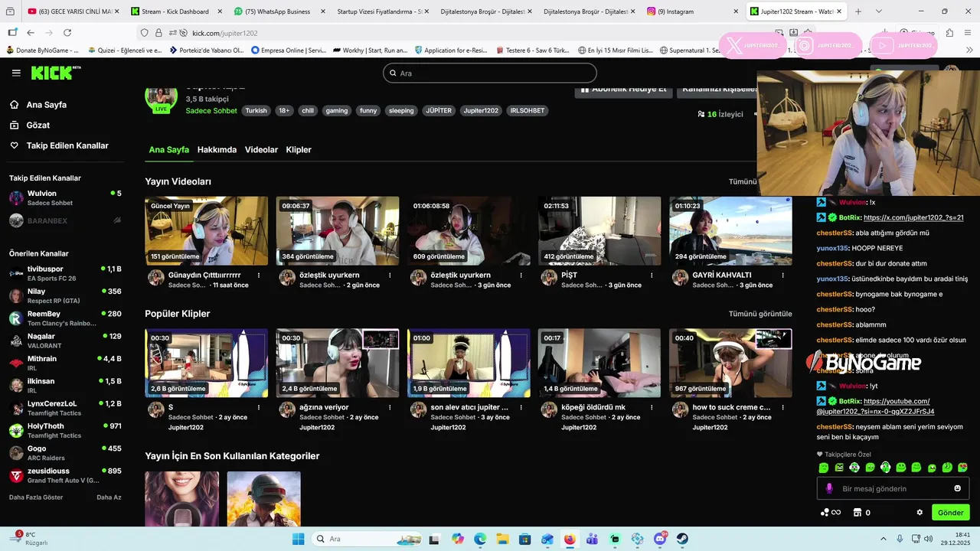The width and height of the screenshot is (980, 551).
Task: Open options menu for köpeği öldürdü clip
Action: 652,408
